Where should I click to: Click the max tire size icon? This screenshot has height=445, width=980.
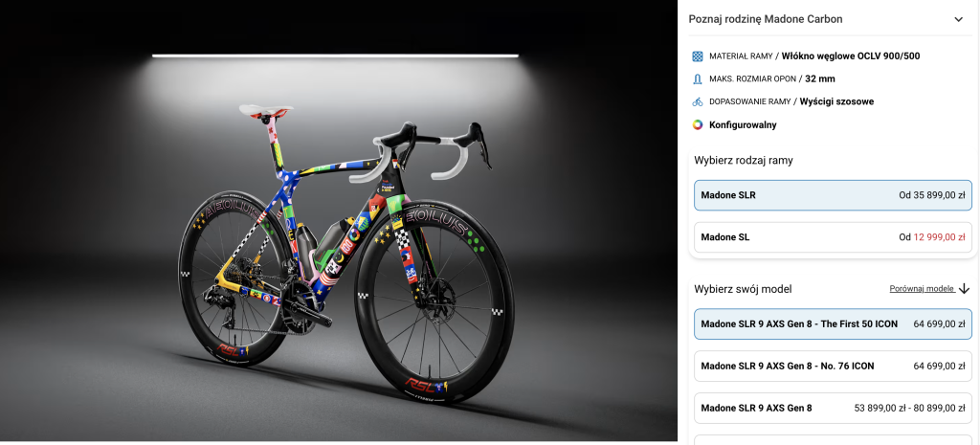coord(698,78)
